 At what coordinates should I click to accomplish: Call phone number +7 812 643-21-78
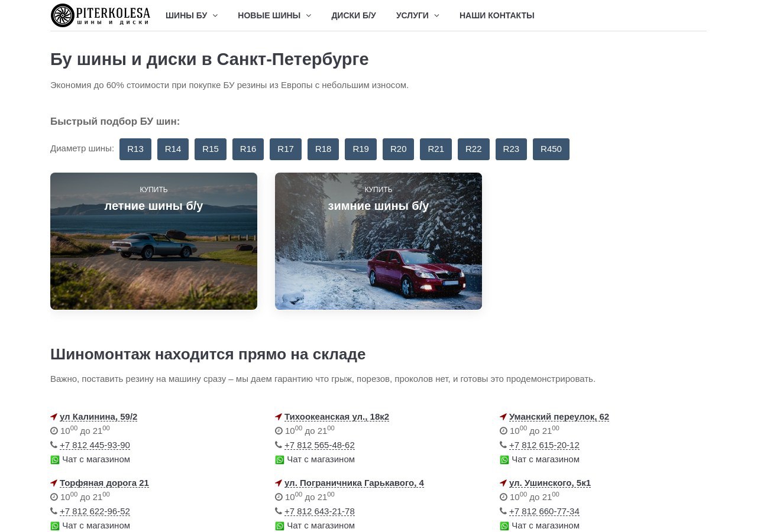pos(319,511)
